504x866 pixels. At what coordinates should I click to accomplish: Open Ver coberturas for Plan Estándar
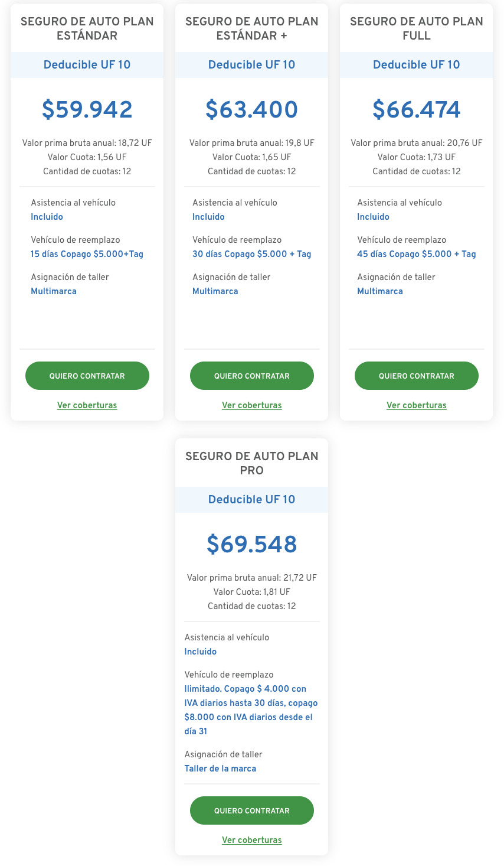point(87,405)
